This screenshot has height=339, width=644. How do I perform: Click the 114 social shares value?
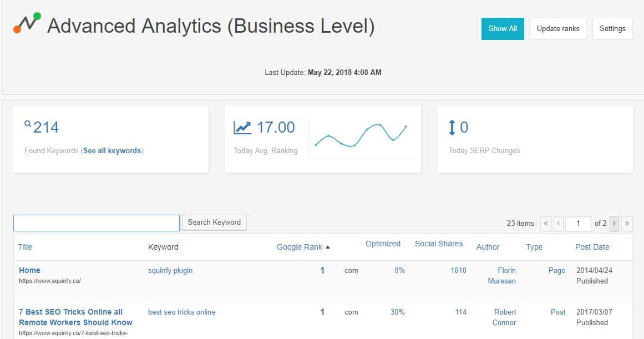click(461, 312)
